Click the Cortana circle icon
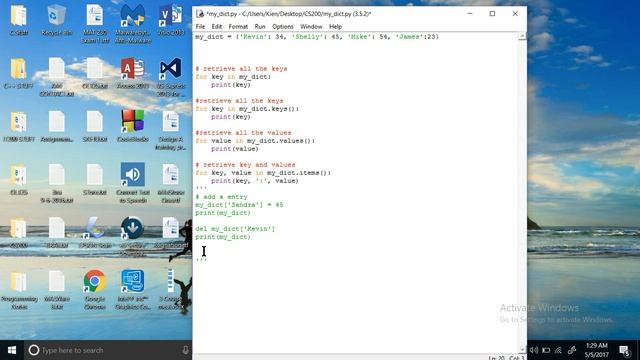The height and width of the screenshot is (360, 640). pos(34,350)
